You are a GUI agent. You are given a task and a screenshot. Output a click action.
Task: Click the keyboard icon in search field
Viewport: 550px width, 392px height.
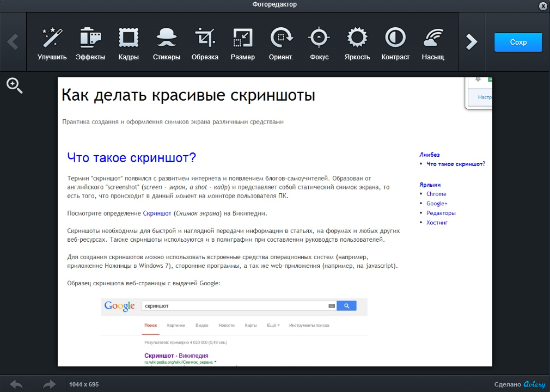point(332,306)
